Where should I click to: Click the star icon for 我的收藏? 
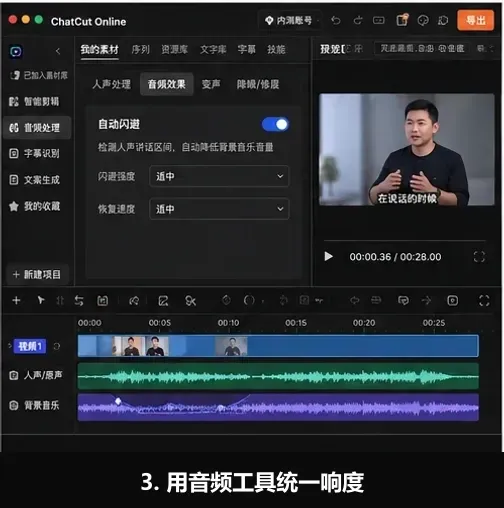pos(14,206)
